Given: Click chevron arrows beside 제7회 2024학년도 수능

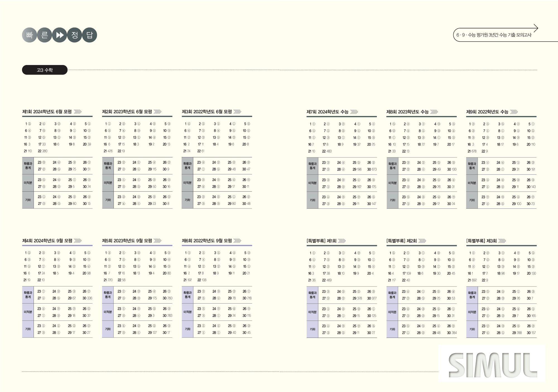Looking at the screenshot, I should pyautogui.click(x=354, y=112).
